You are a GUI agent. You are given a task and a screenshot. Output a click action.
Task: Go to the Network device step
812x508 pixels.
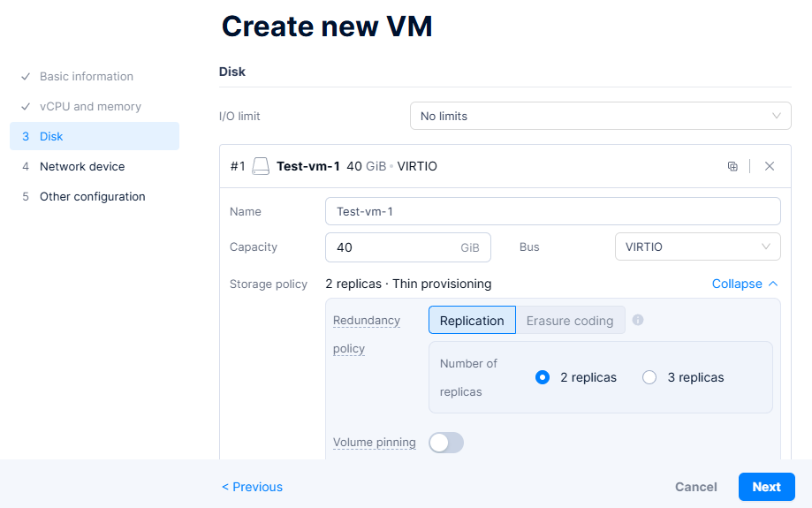82,167
